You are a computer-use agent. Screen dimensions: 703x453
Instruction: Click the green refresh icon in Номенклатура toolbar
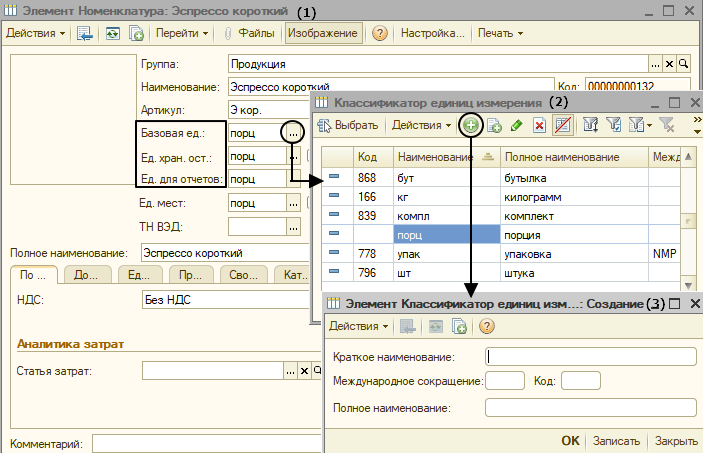[113, 33]
